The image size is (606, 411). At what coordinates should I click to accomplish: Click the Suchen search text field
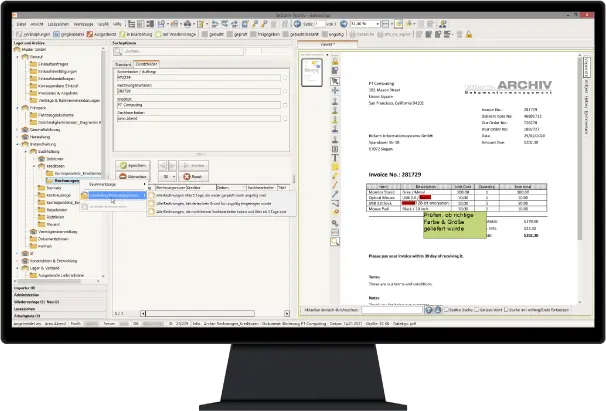pos(183,51)
